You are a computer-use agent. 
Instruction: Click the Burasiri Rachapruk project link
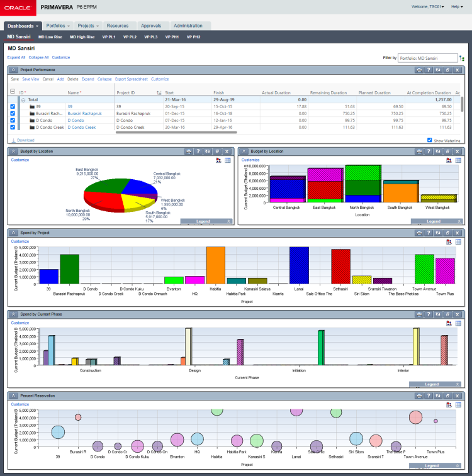83,114
